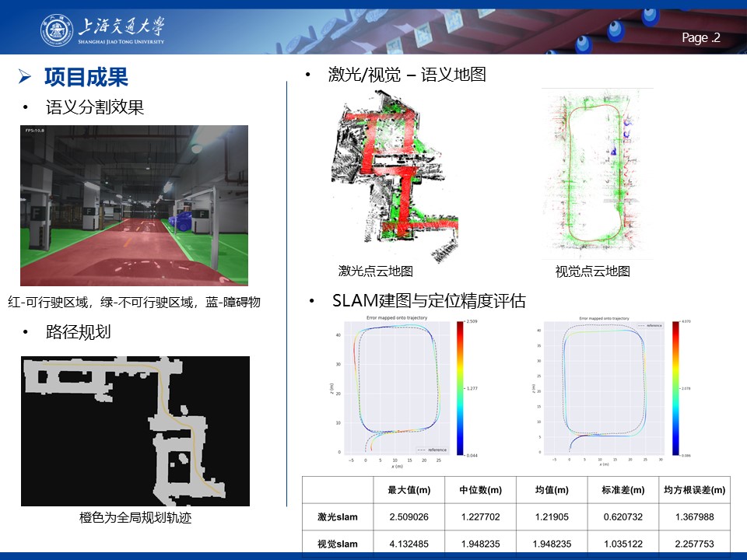Click the Page .2 label
The width and height of the screenshot is (747, 560).
point(701,38)
